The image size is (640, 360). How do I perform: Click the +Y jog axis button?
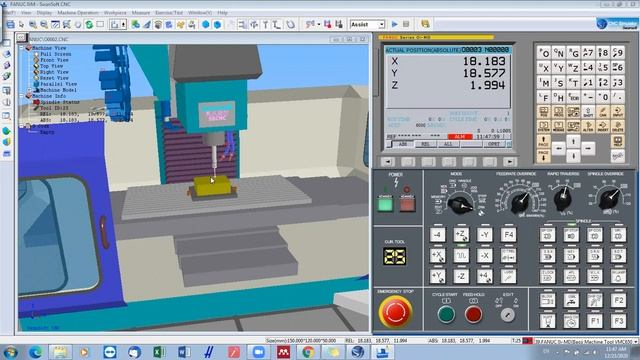437,276
